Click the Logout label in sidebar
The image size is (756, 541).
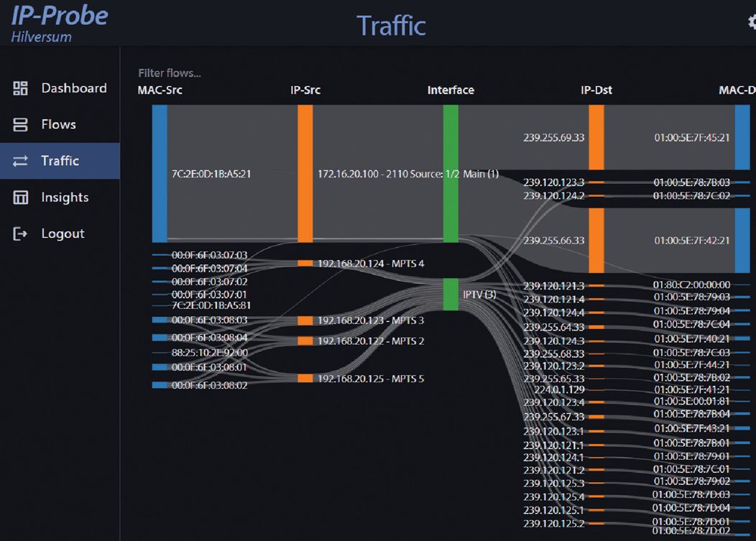coord(63,233)
